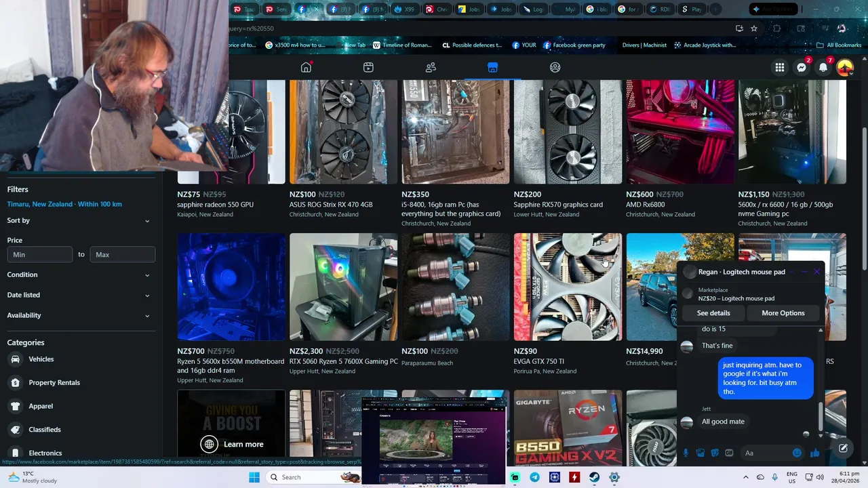Open the Friends tab icon

pos(431,67)
